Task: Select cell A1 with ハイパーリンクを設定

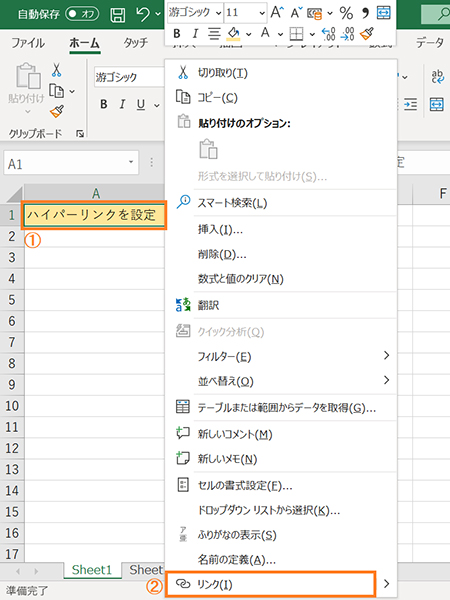Action: [x=95, y=215]
